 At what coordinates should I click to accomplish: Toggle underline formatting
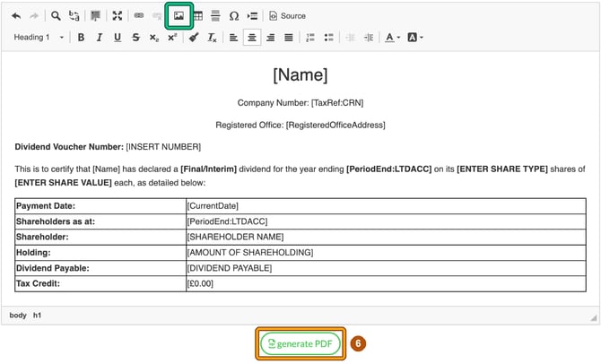pyautogui.click(x=118, y=37)
